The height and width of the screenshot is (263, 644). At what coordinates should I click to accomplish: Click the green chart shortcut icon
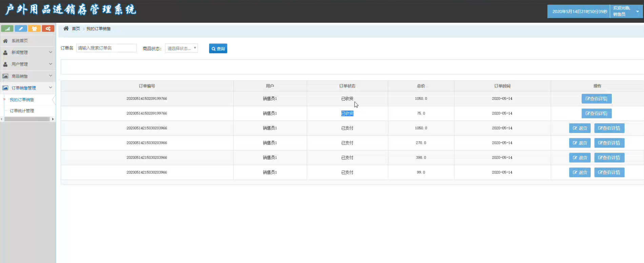7,29
